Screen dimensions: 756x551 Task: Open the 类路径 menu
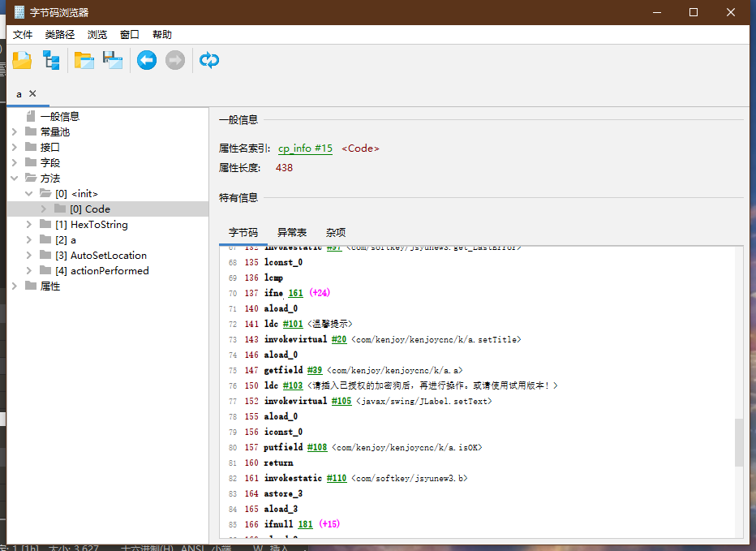point(60,35)
